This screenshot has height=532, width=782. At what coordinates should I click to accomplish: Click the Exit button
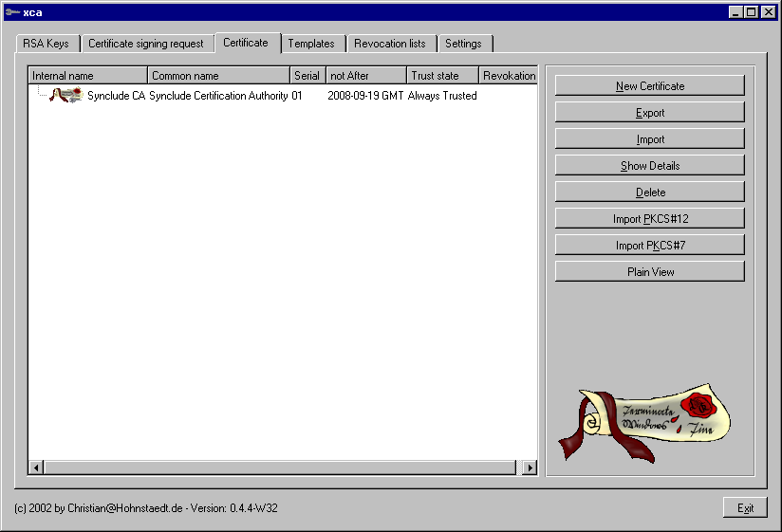745,508
